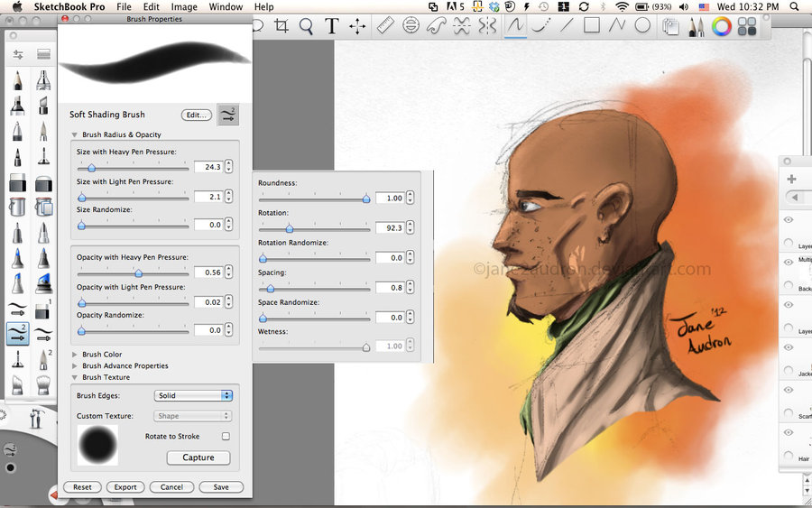This screenshot has height=508, width=812.
Task: Open the color wheel editor
Action: (722, 26)
